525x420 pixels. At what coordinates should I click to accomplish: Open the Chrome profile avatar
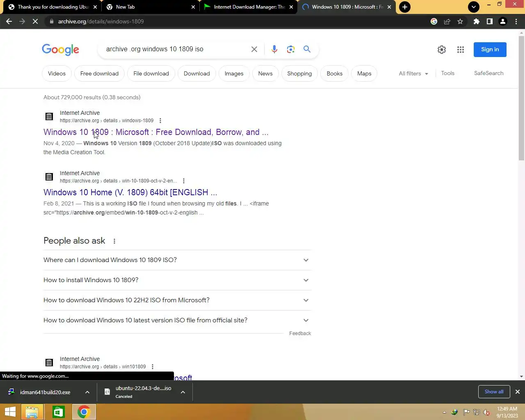pyautogui.click(x=503, y=21)
